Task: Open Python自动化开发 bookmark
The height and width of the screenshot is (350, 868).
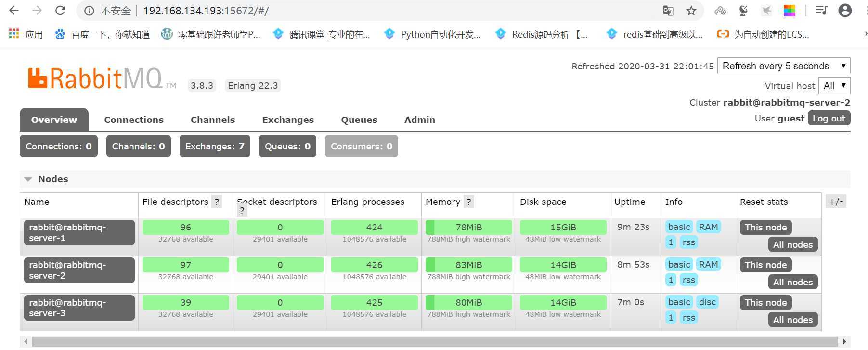Action: coord(432,34)
